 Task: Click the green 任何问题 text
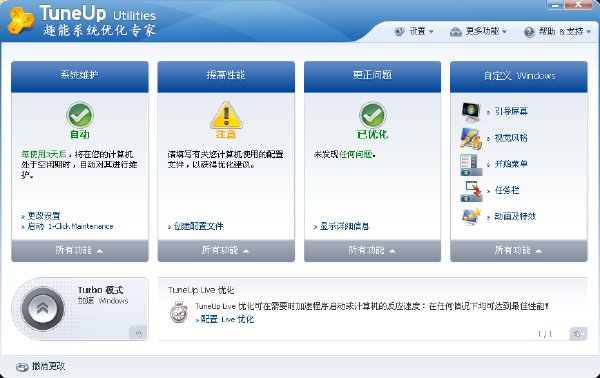(355, 155)
